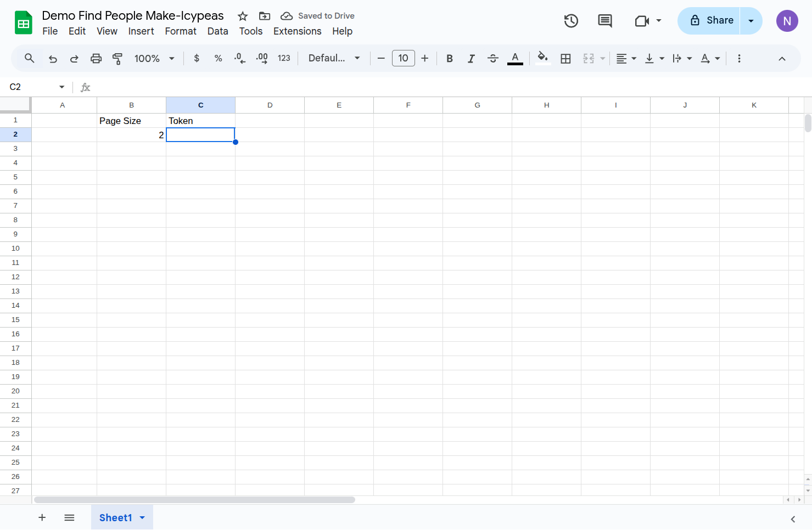This screenshot has height=530, width=812.
Task: Star the document title
Action: (243, 16)
